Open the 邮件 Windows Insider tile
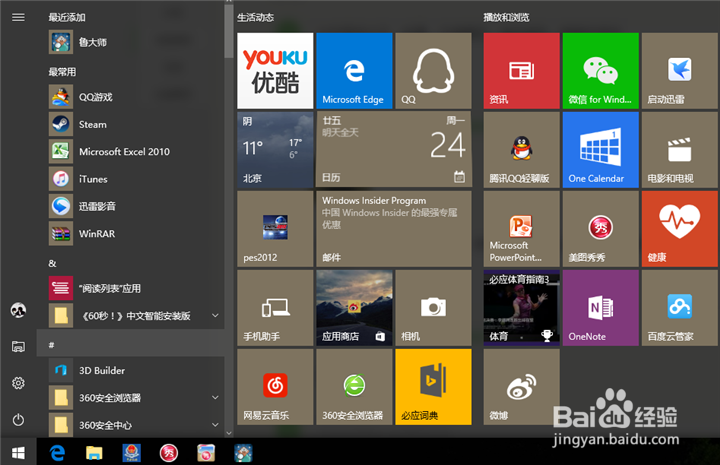The height and width of the screenshot is (465, 720). [394, 229]
